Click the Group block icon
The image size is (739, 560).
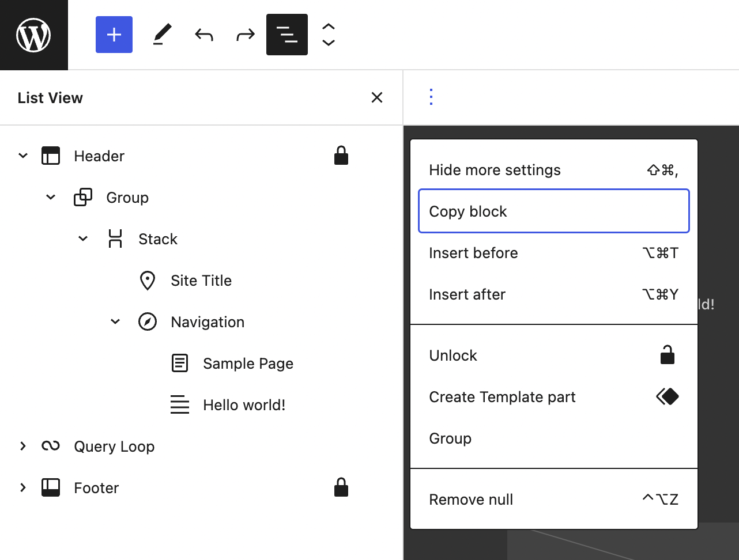pyautogui.click(x=83, y=197)
